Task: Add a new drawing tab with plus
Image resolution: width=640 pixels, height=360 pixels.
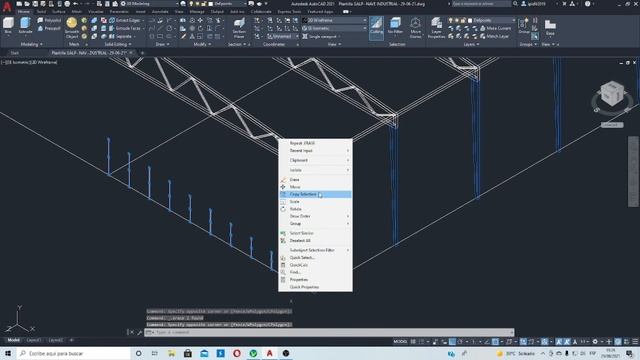Action: pos(142,53)
